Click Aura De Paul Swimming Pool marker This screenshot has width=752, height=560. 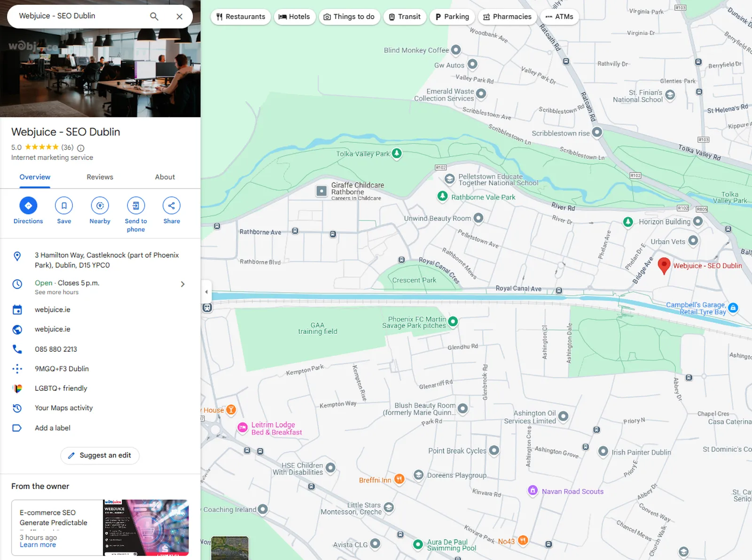pyautogui.click(x=418, y=544)
